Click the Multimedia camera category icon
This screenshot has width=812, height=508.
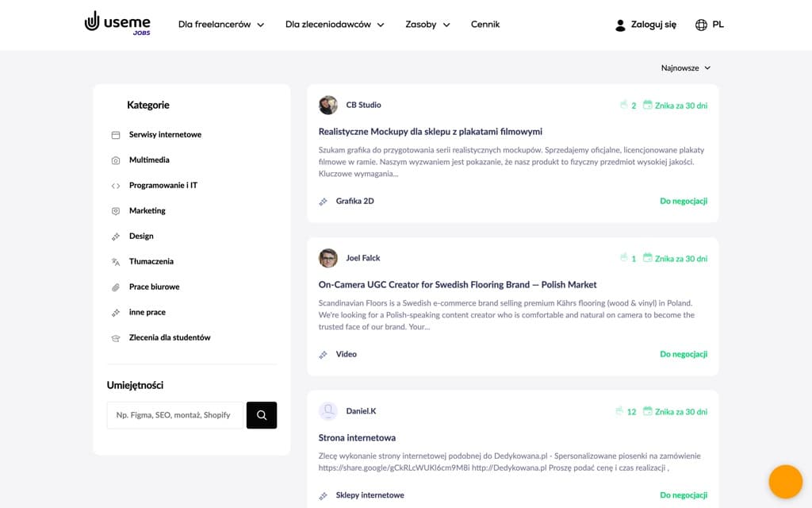116,159
